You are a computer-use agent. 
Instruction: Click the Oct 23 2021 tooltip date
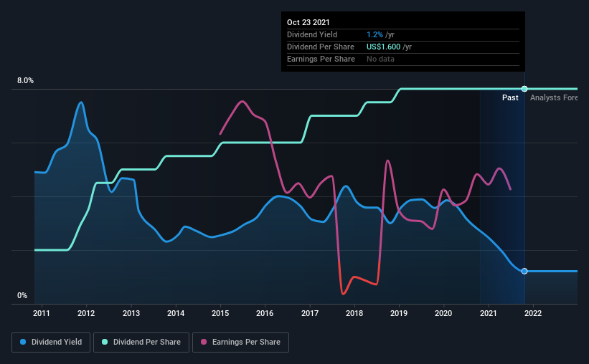[x=308, y=22]
